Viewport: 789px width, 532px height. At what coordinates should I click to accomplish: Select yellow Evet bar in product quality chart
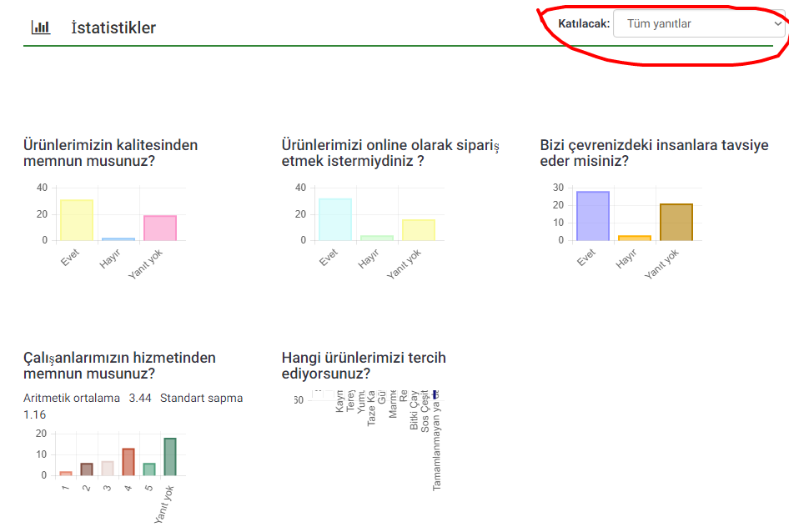coord(76,220)
